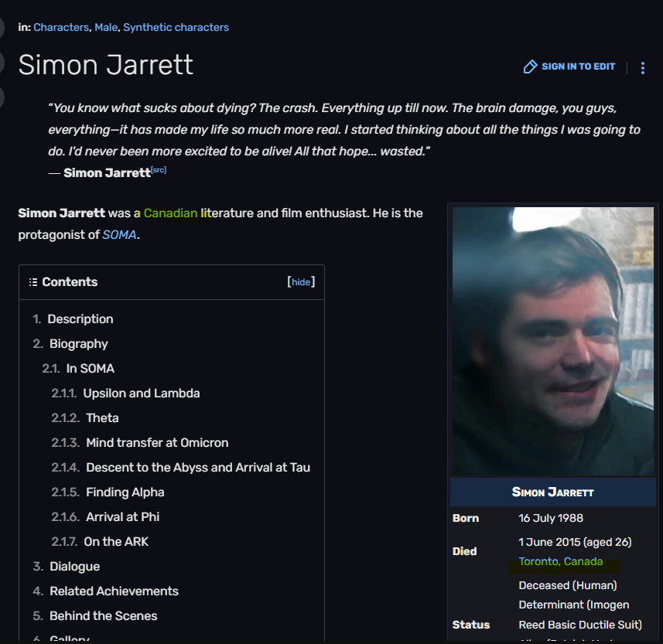Open the quote's src reference
The height and width of the screenshot is (644, 663).
159,170
